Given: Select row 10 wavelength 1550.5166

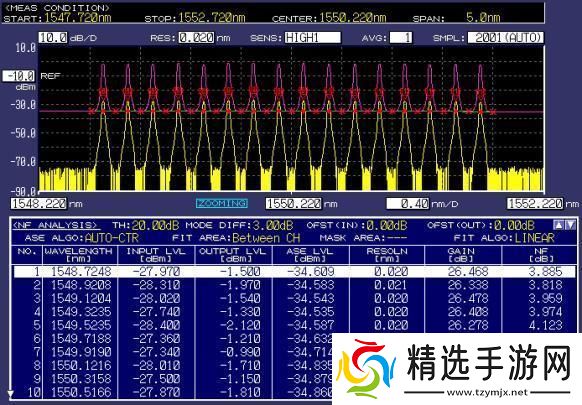Looking at the screenshot, I should pyautogui.click(x=81, y=392).
